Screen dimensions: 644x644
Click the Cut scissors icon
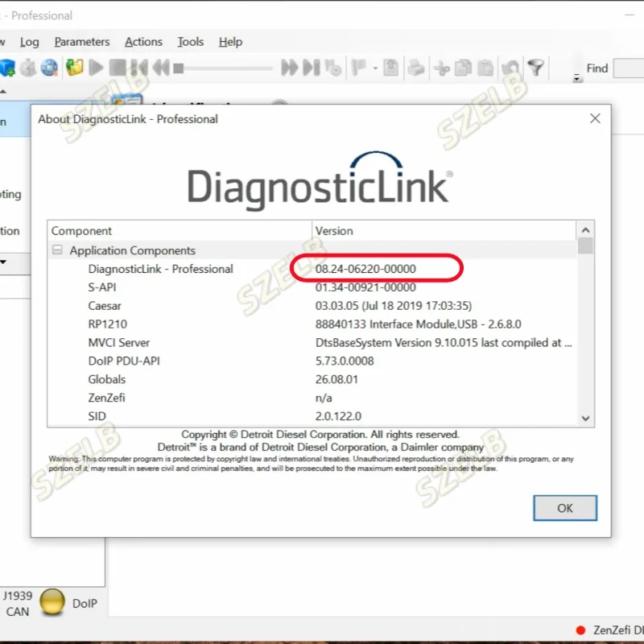[x=442, y=68]
